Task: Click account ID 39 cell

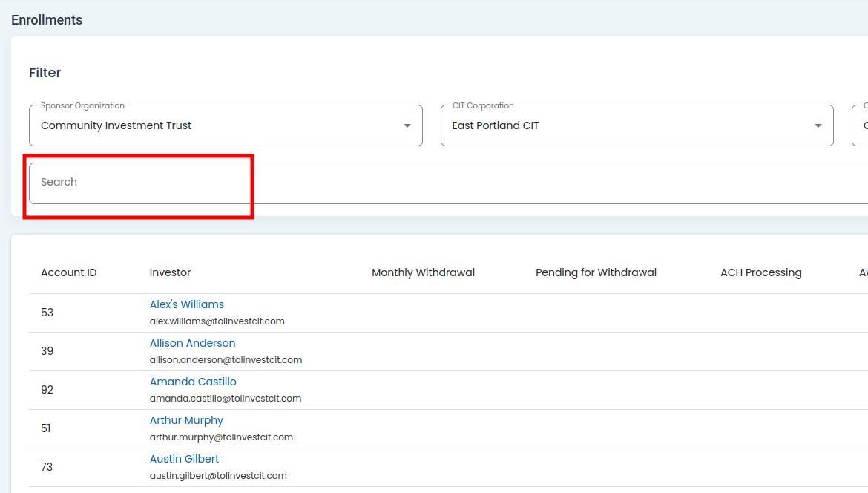Action: (47, 351)
